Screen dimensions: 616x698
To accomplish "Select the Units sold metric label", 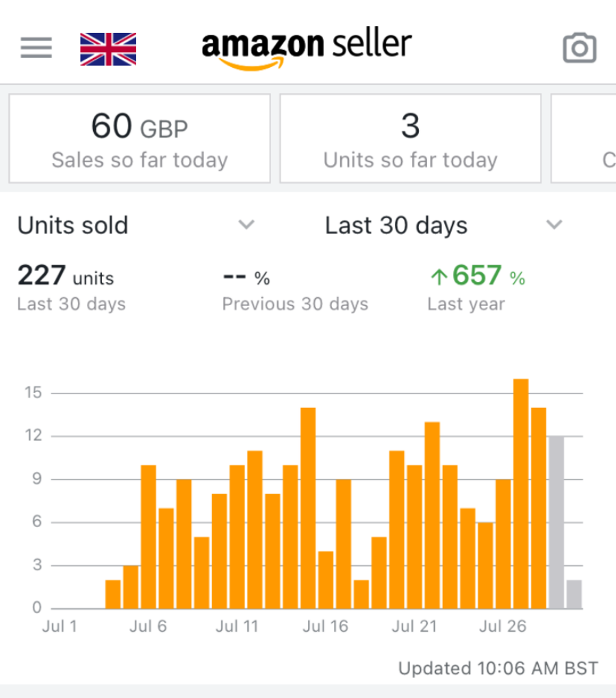I will coord(73,226).
